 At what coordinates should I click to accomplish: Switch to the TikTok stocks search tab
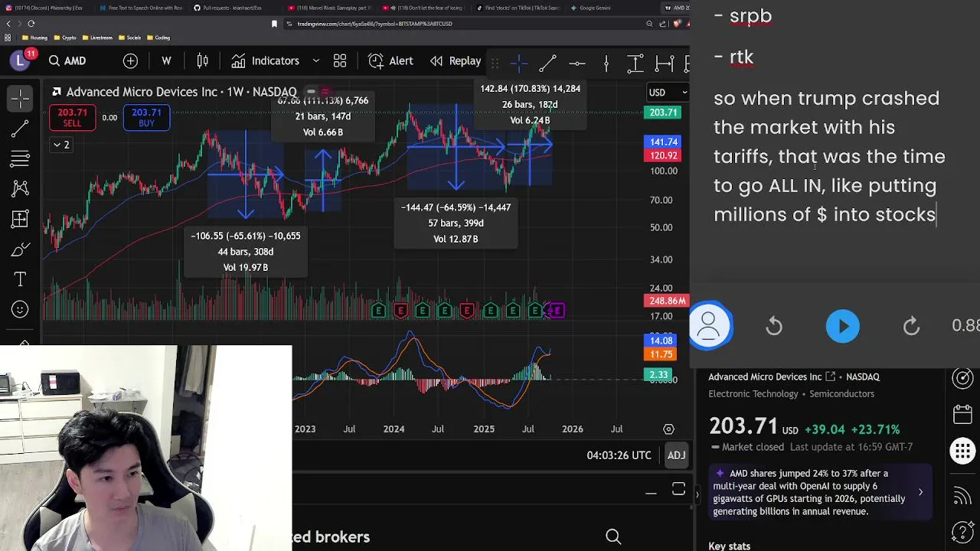coord(518,8)
